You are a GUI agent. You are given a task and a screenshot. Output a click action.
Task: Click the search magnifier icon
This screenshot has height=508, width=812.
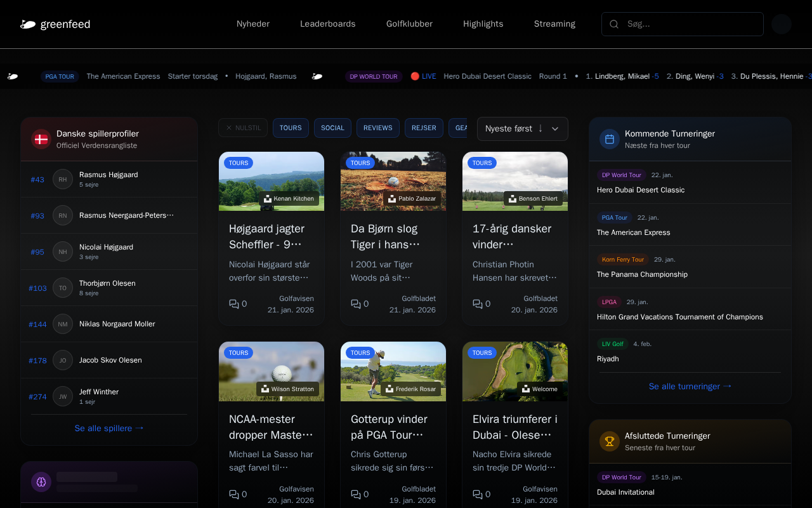614,24
